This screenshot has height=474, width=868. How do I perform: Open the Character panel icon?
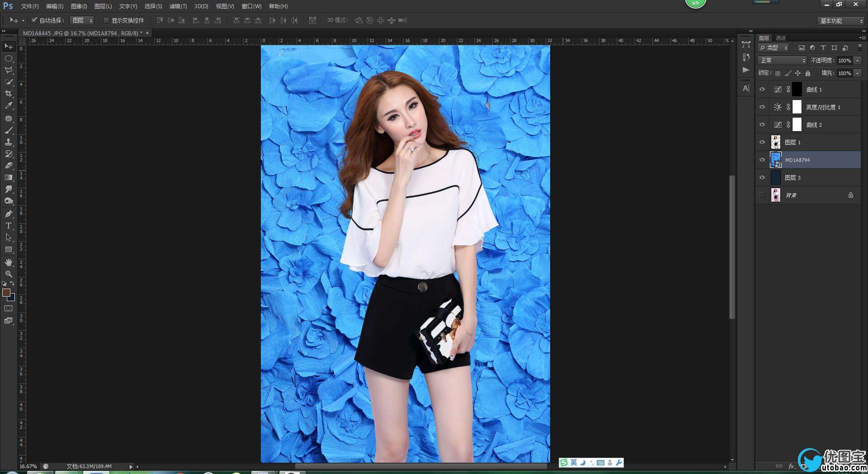pyautogui.click(x=746, y=89)
